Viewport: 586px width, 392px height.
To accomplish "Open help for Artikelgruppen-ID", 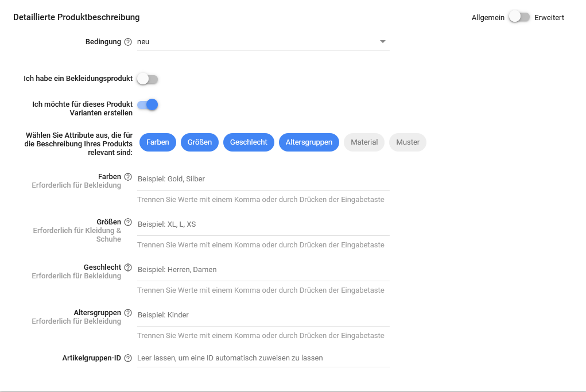I will point(128,358).
